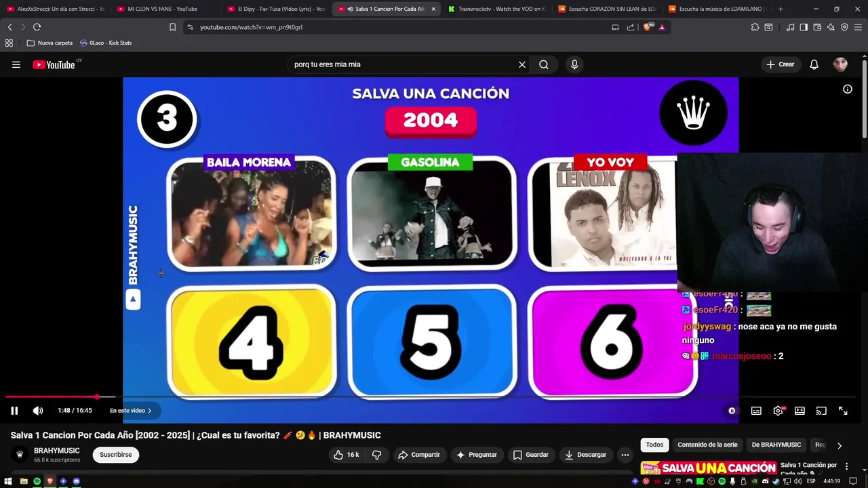Switch to theater mode
The image size is (868, 488).
click(800, 411)
